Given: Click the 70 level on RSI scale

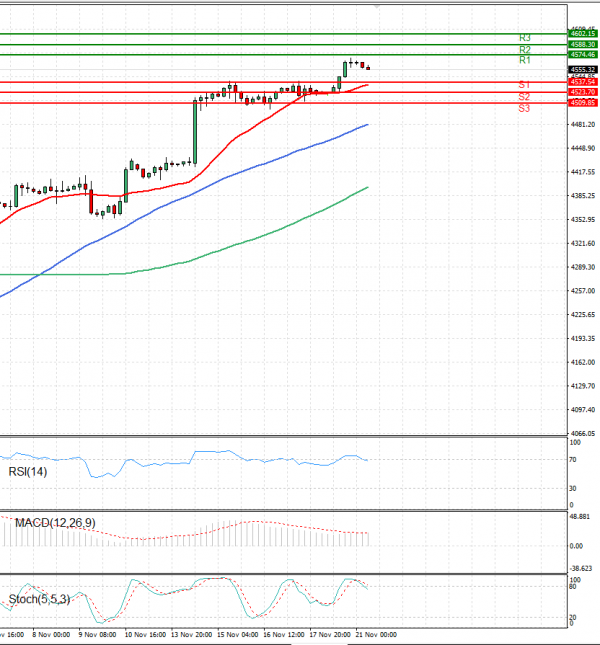Looking at the screenshot, I should pos(573,460).
